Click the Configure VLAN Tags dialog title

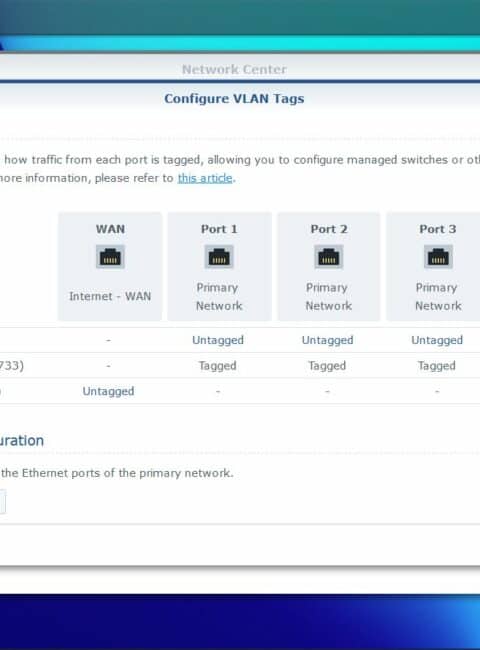(x=234, y=99)
